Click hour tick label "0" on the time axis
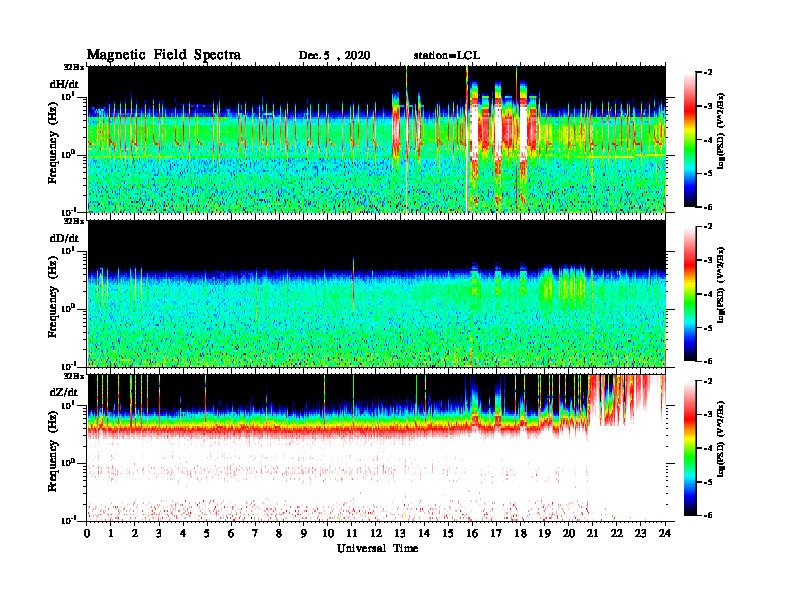 point(87,533)
